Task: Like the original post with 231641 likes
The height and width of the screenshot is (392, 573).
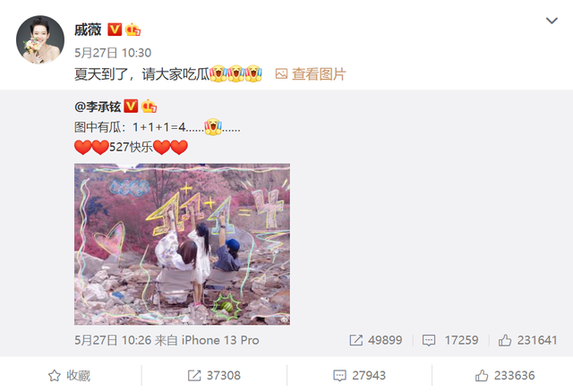Action: click(527, 340)
